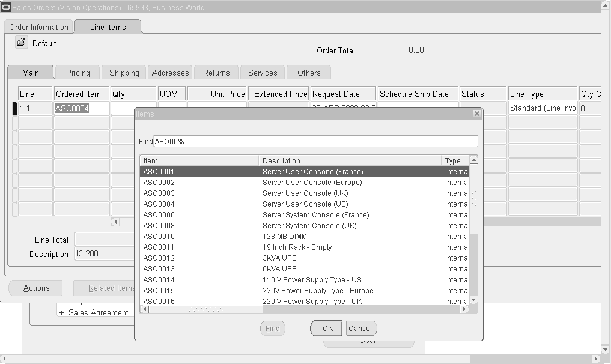Click the Request Date column header
Screen dimensions: 611x364
coord(343,94)
